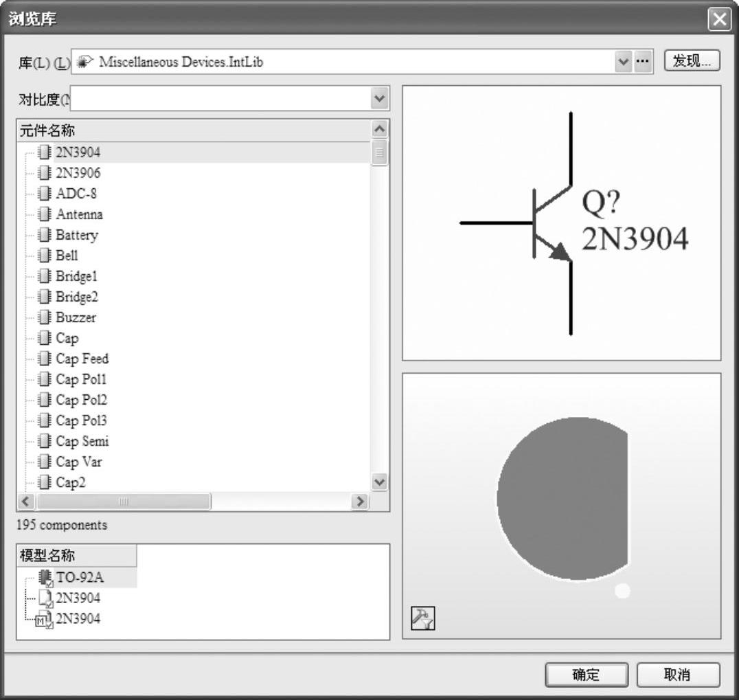This screenshot has height=700, width=739.
Task: Click the component list scroll down arrow
Action: click(379, 482)
